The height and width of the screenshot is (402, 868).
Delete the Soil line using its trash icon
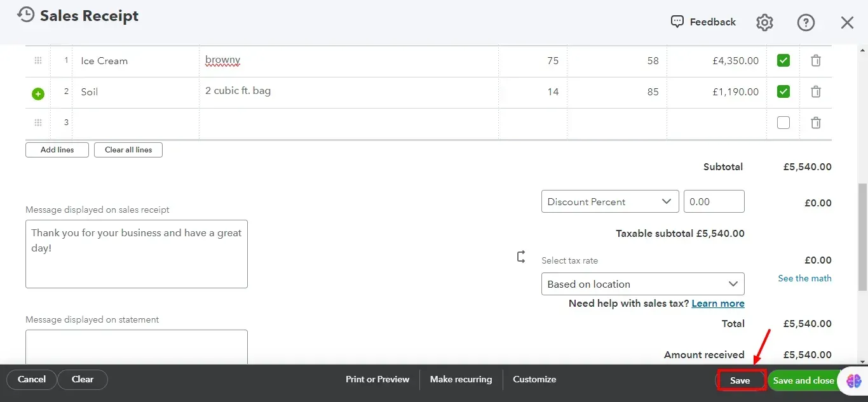pos(816,91)
